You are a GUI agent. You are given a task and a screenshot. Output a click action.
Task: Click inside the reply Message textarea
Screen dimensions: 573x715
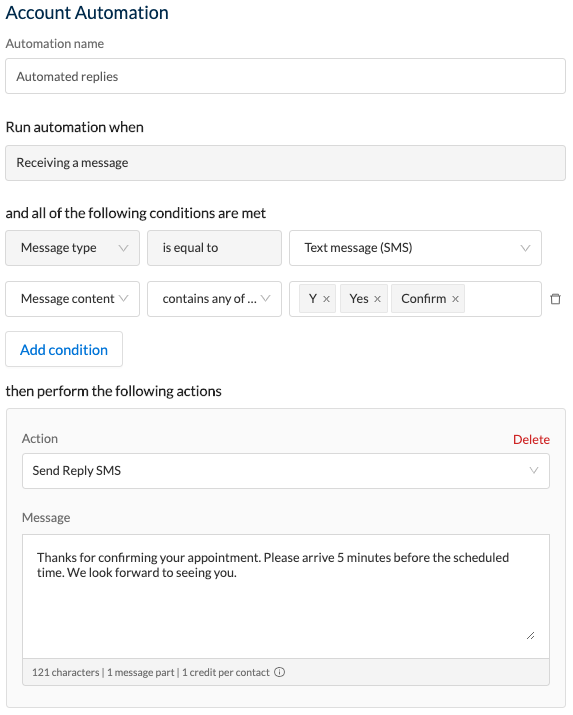(x=286, y=596)
